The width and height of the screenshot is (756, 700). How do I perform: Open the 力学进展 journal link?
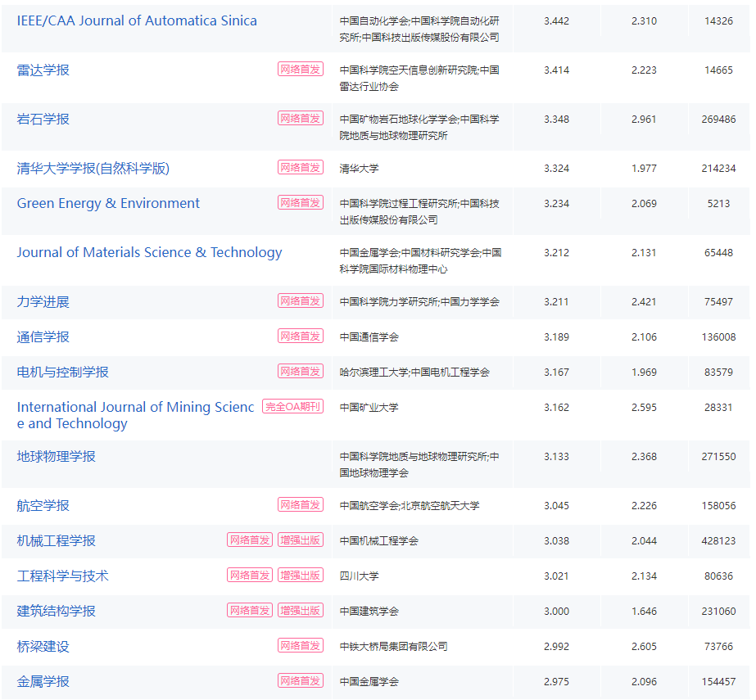click(43, 302)
